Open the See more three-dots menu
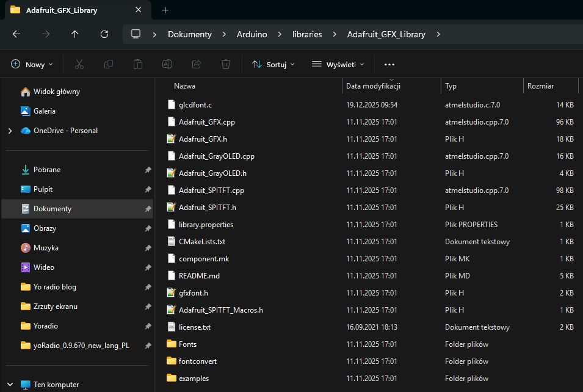This screenshot has width=583, height=392. pyautogui.click(x=389, y=64)
